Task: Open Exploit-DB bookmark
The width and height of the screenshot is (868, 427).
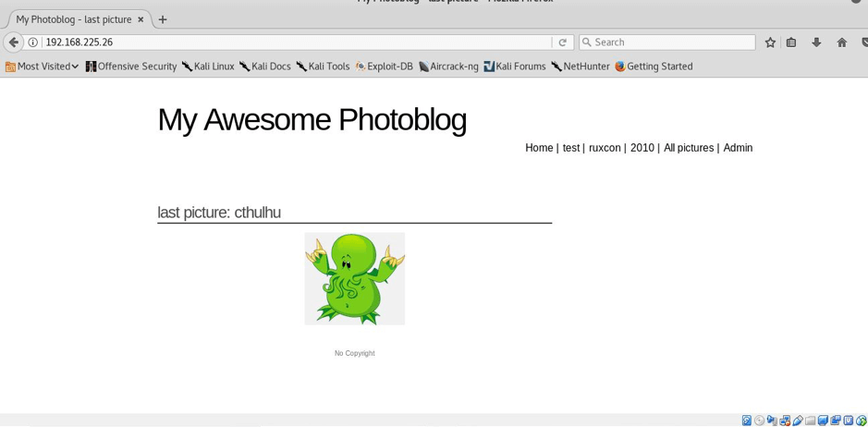Action: pyautogui.click(x=385, y=67)
